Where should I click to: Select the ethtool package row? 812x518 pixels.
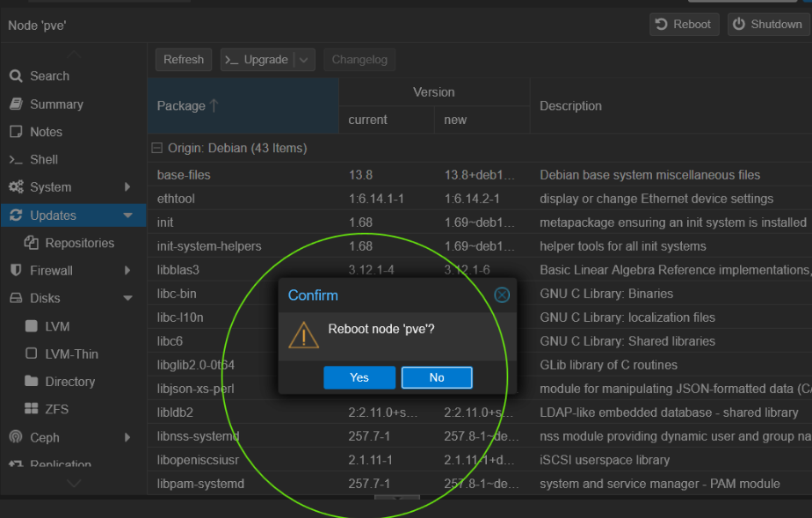pos(480,199)
